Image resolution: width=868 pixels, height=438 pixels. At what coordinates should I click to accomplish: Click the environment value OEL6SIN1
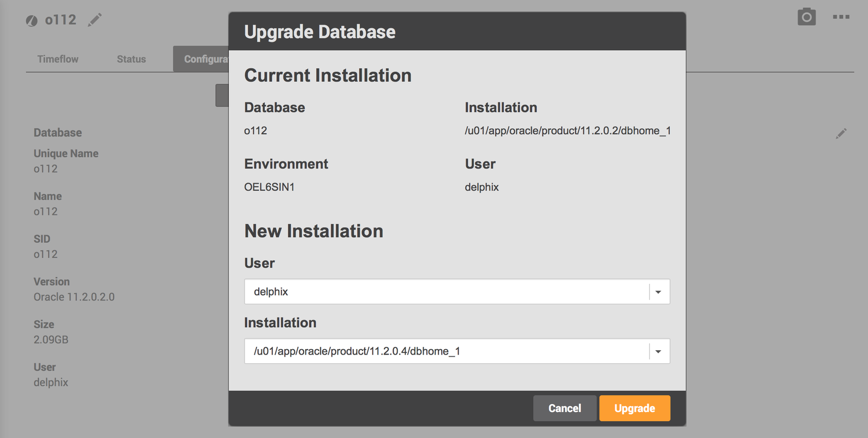269,187
